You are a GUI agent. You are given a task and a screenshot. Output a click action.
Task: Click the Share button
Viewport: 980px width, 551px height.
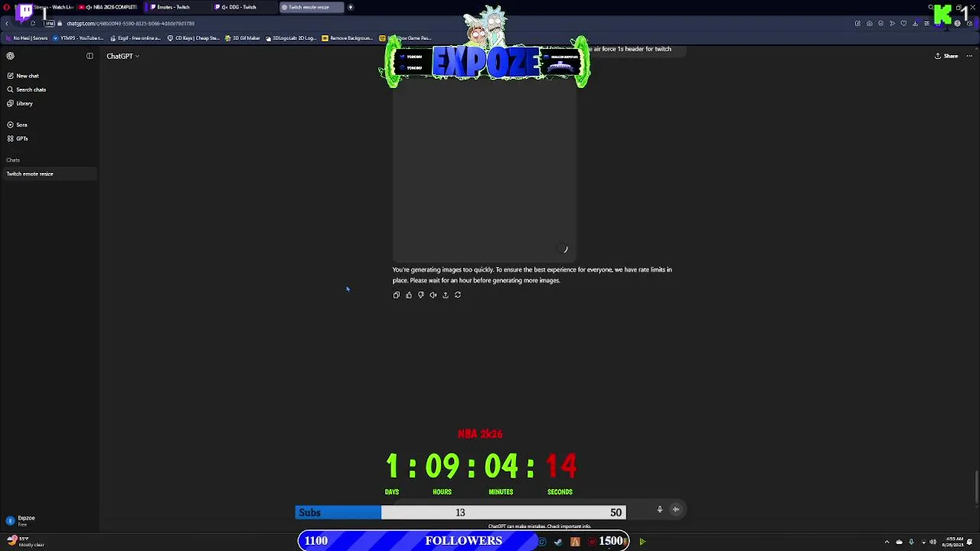tap(946, 56)
